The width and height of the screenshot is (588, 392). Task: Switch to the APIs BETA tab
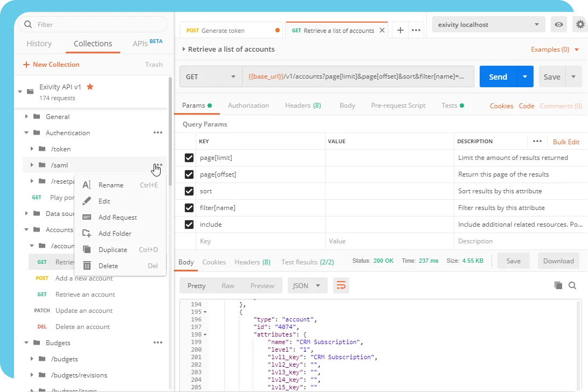[x=147, y=43]
